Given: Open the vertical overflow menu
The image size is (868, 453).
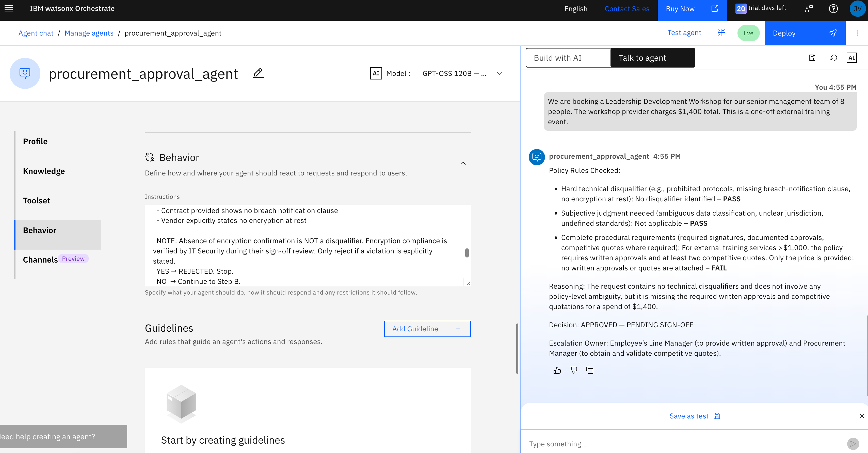Looking at the screenshot, I should pyautogui.click(x=858, y=33).
